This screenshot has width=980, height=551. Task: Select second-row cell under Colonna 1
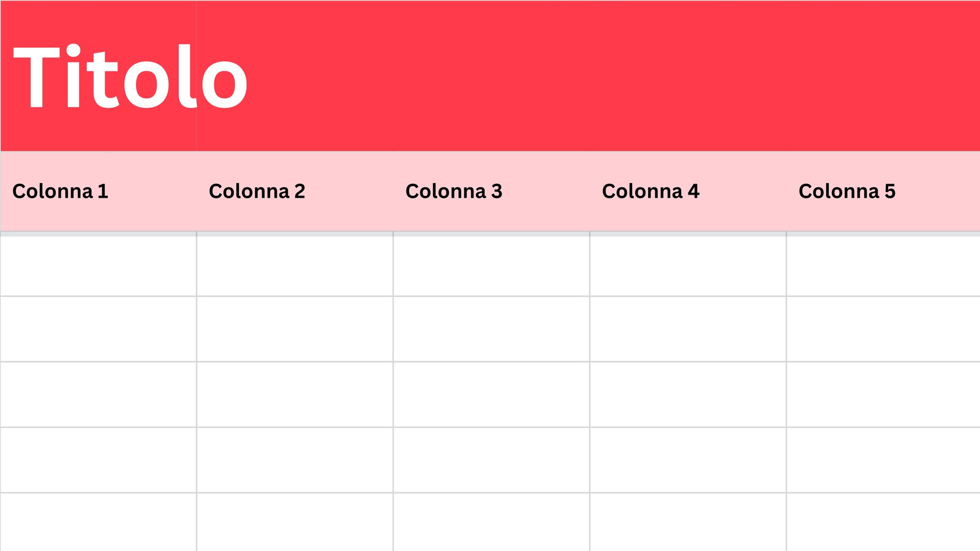click(98, 329)
